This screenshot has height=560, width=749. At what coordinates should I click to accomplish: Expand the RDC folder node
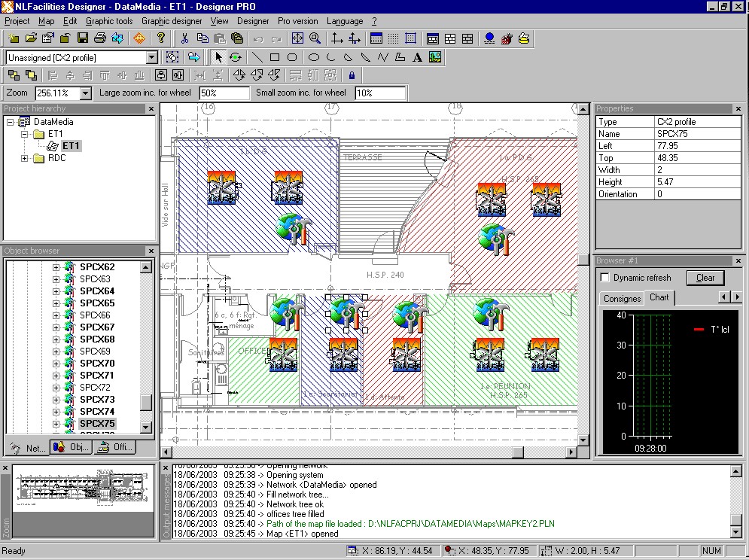pos(25,158)
